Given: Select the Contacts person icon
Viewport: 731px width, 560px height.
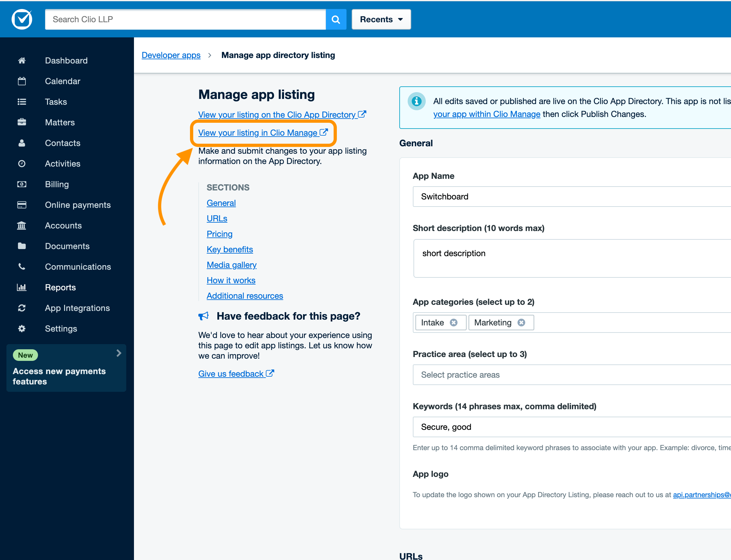Looking at the screenshot, I should coord(21,143).
